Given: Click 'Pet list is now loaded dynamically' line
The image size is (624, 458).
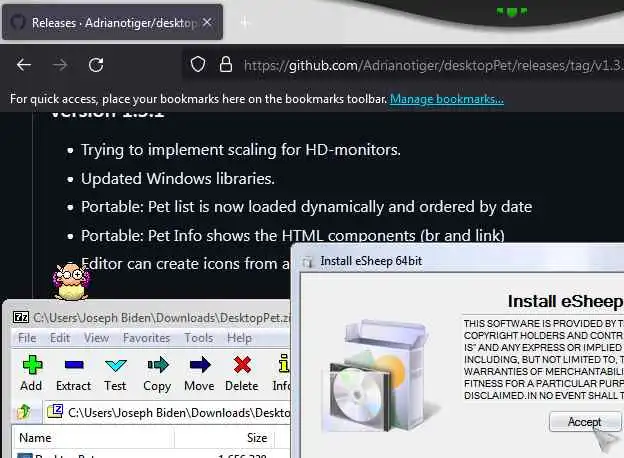Looking at the screenshot, I should pos(306,207).
